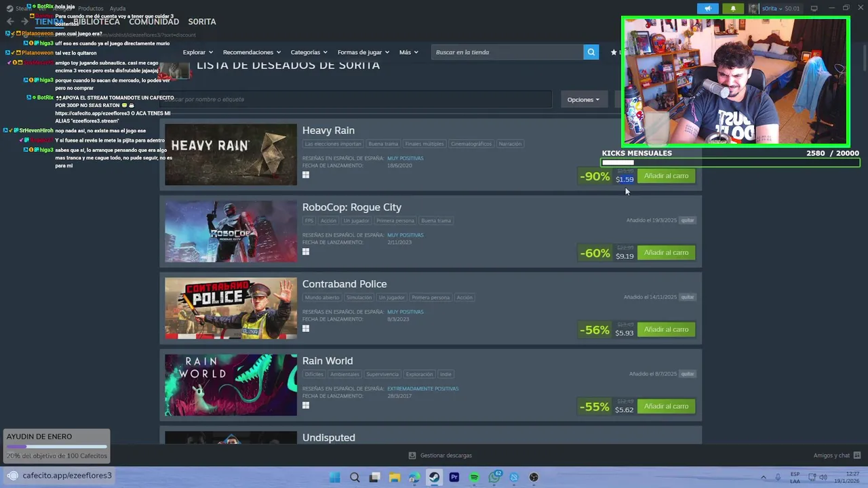Open the Gestionar descargas download icon
868x488 pixels.
coord(412,455)
